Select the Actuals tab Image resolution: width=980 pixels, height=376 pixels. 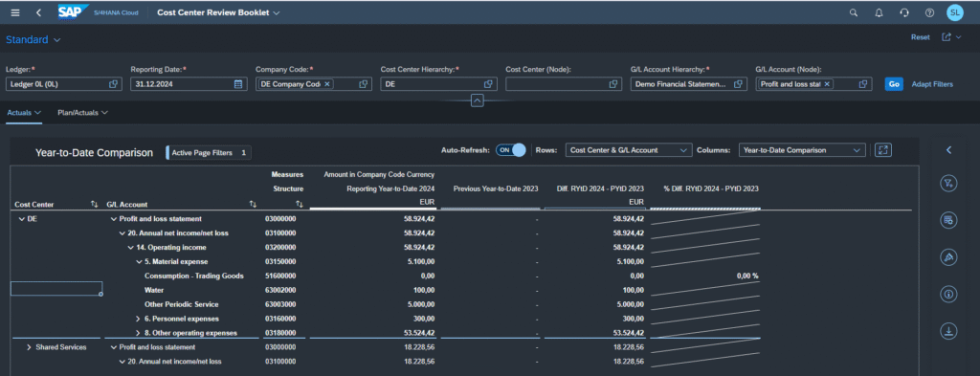tap(24, 113)
